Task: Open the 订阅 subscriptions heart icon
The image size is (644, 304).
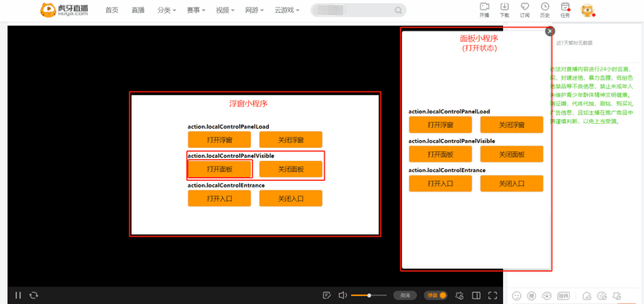Action: pyautogui.click(x=525, y=6)
